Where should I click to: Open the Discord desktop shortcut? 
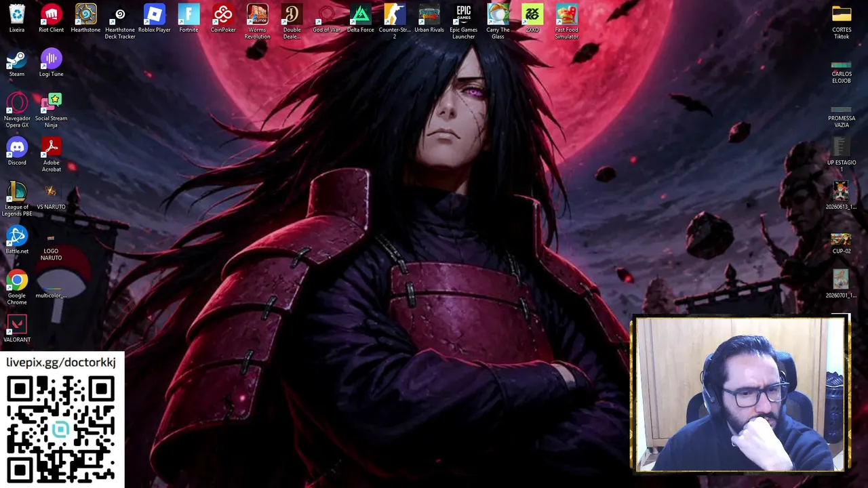(17, 147)
